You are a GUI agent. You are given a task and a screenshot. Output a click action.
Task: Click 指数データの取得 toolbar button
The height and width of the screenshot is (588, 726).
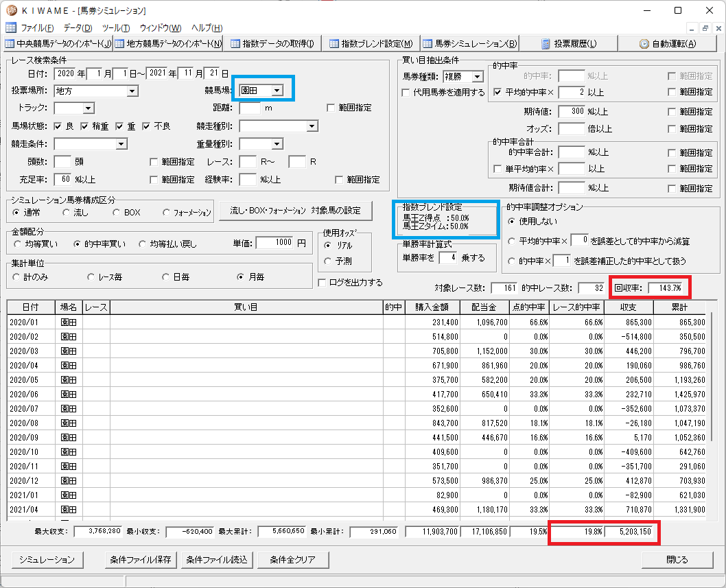[x=272, y=43]
